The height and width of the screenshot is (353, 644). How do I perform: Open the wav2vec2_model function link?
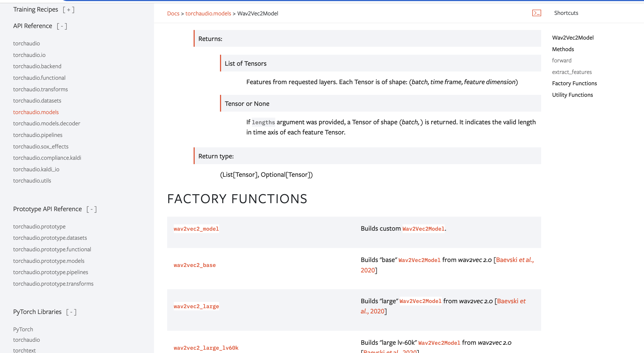pos(196,229)
